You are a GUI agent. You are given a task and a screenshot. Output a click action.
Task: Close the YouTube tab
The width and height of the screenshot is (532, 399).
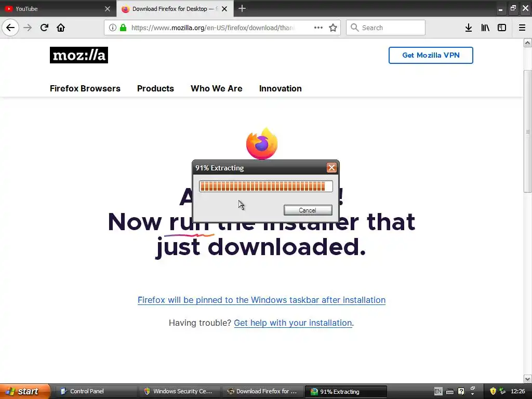click(108, 9)
